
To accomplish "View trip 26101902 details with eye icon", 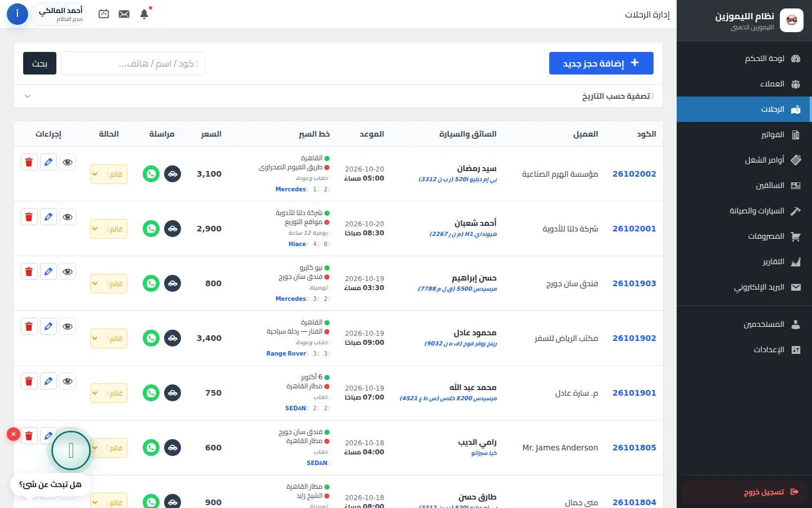I will coord(68,326).
